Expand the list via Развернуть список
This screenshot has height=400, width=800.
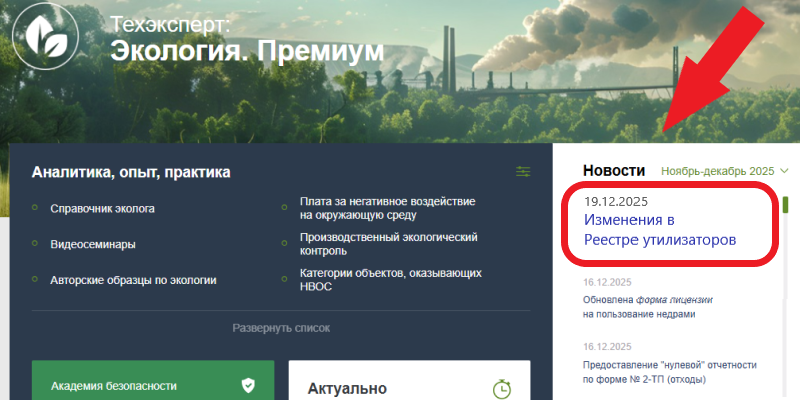click(281, 327)
